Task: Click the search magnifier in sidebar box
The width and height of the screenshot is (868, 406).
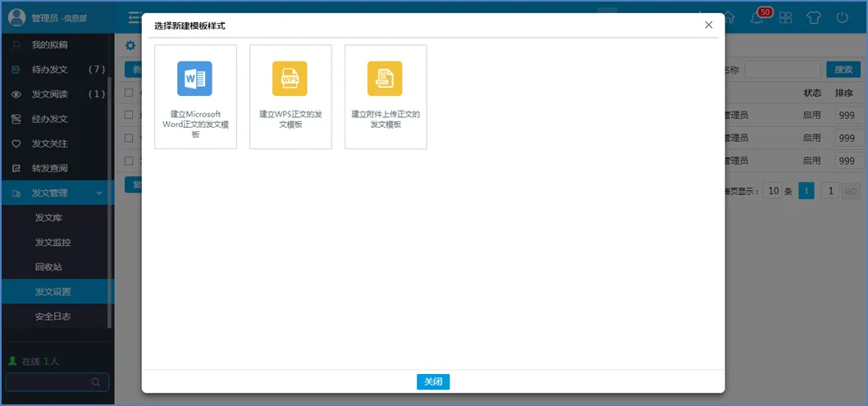Action: tap(96, 381)
